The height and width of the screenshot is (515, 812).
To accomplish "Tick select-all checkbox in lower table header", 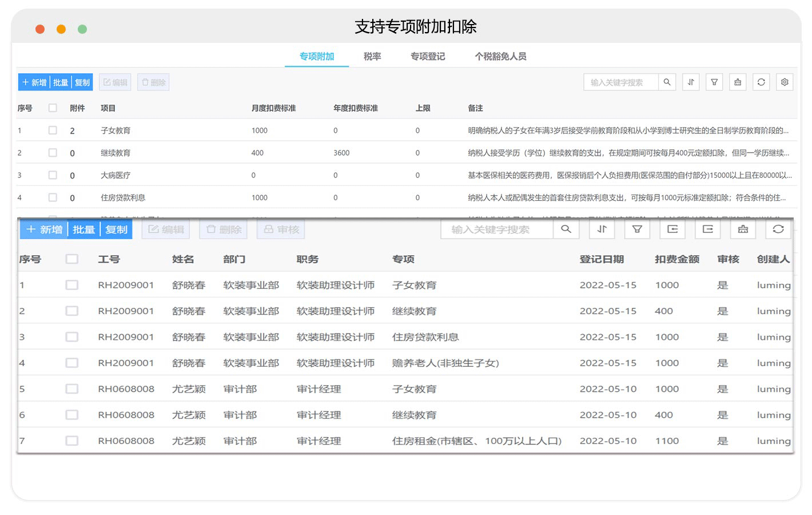I will click(x=72, y=259).
